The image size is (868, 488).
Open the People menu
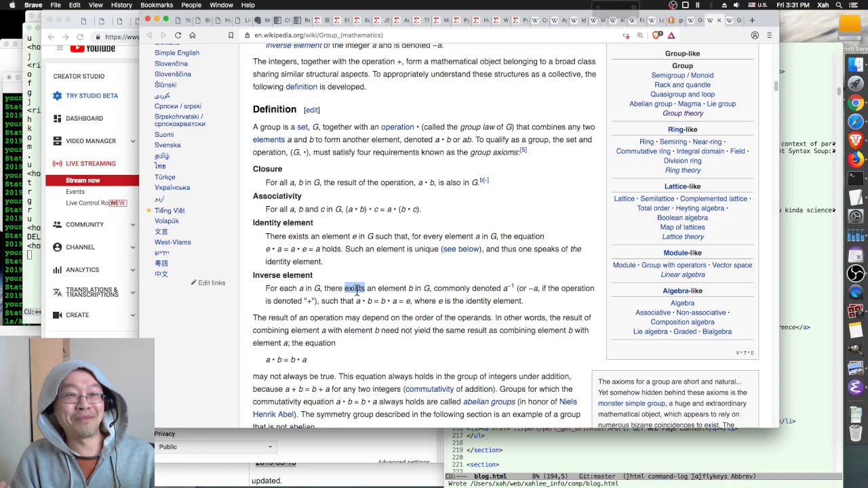tap(191, 5)
